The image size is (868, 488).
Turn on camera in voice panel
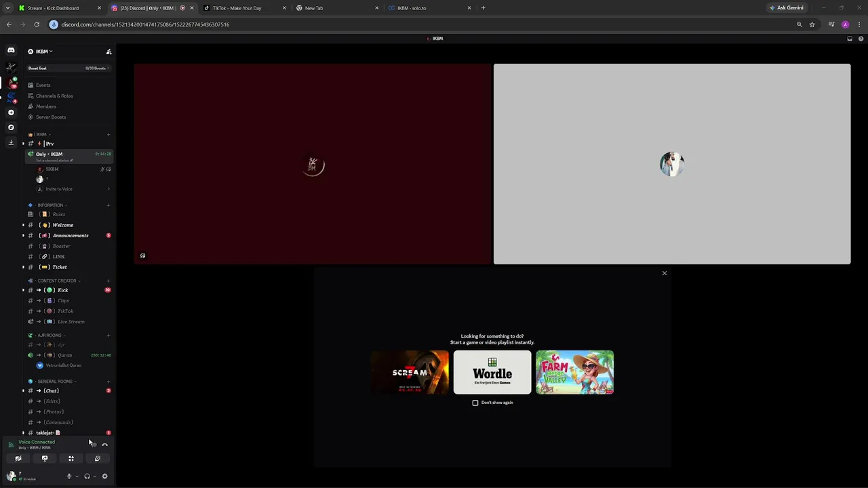(x=18, y=459)
